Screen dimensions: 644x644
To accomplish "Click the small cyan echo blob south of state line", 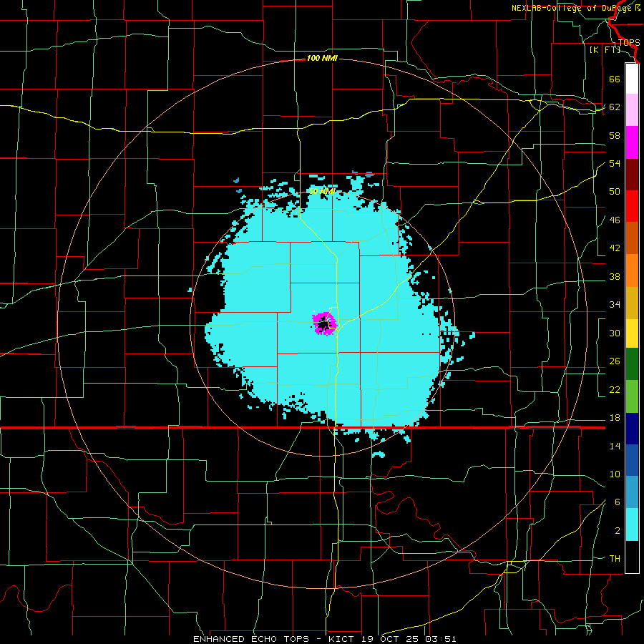I will (379, 454).
